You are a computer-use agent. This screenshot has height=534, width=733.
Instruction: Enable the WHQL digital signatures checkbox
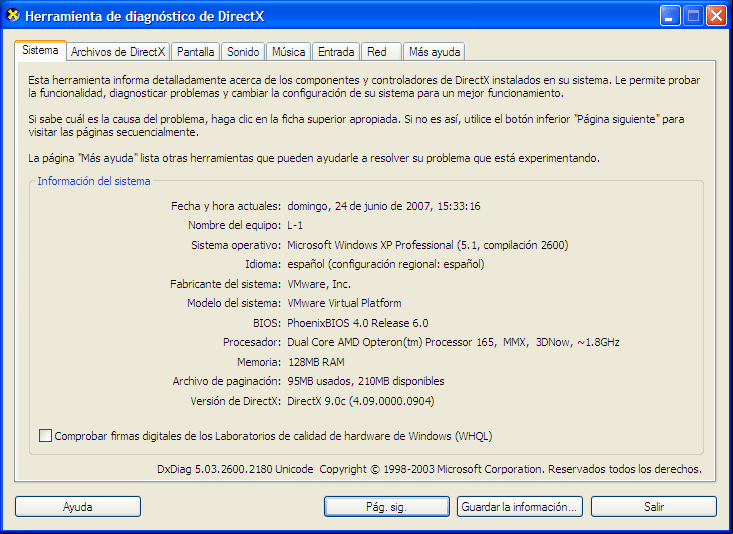pyautogui.click(x=45, y=436)
